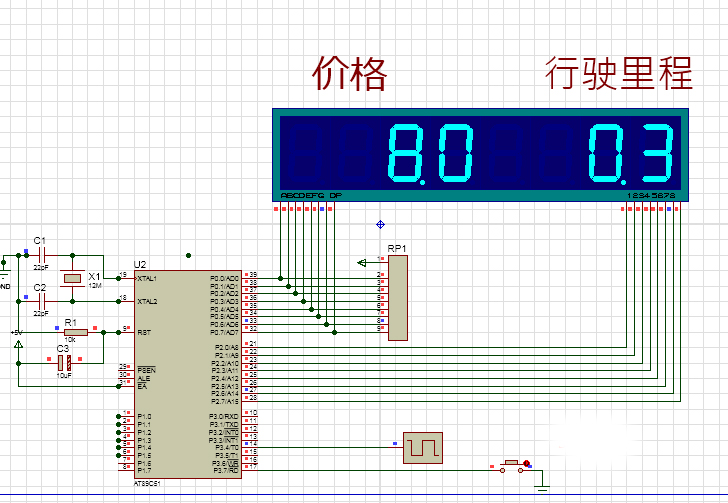The image size is (728, 503).
Task: Click the P1.7 pin label
Action: click(x=144, y=470)
